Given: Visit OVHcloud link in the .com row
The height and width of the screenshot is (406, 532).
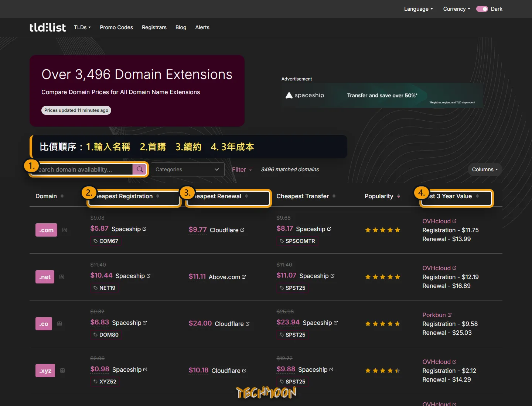Looking at the screenshot, I should 439,221.
